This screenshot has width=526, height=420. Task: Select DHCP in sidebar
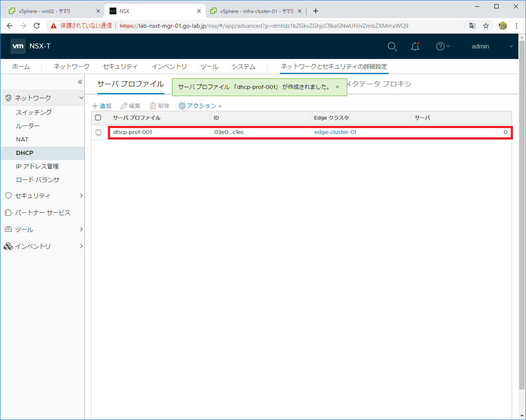click(x=24, y=153)
